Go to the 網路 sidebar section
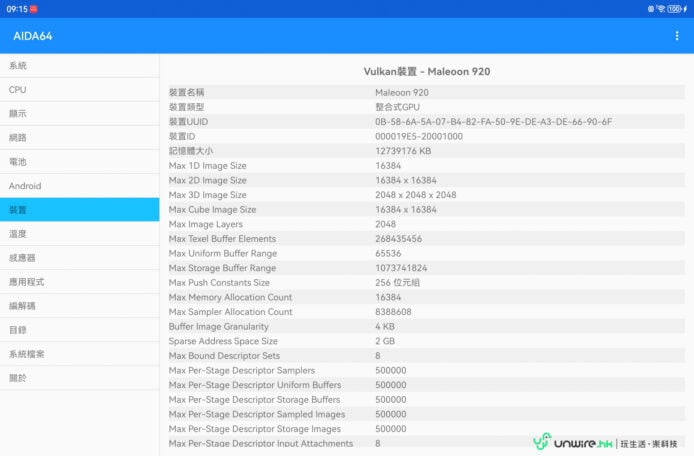 point(80,138)
